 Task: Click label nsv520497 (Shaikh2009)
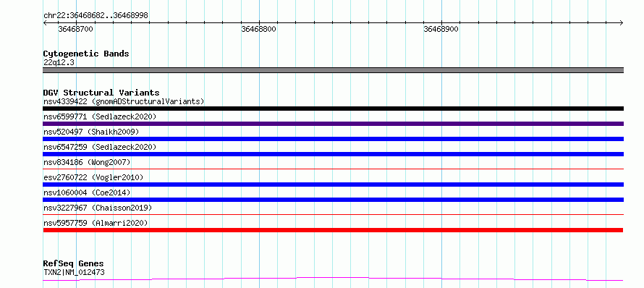(91, 132)
